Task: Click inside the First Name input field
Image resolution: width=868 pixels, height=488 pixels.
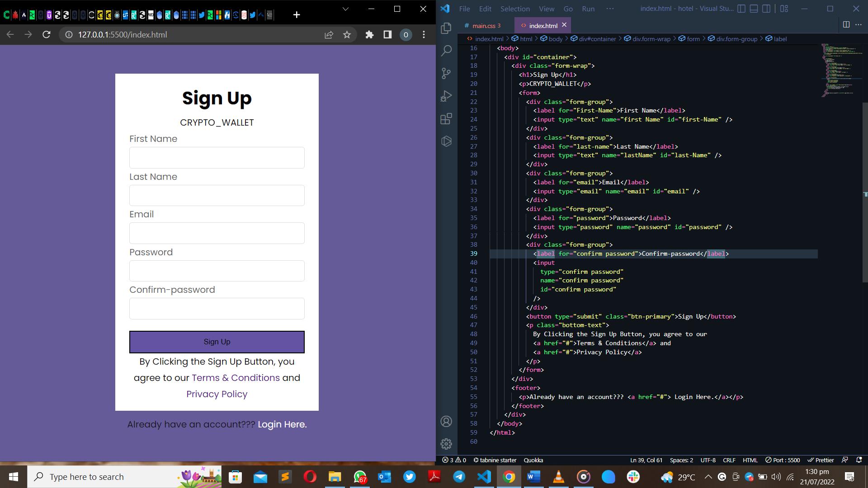Action: pyautogui.click(x=217, y=158)
